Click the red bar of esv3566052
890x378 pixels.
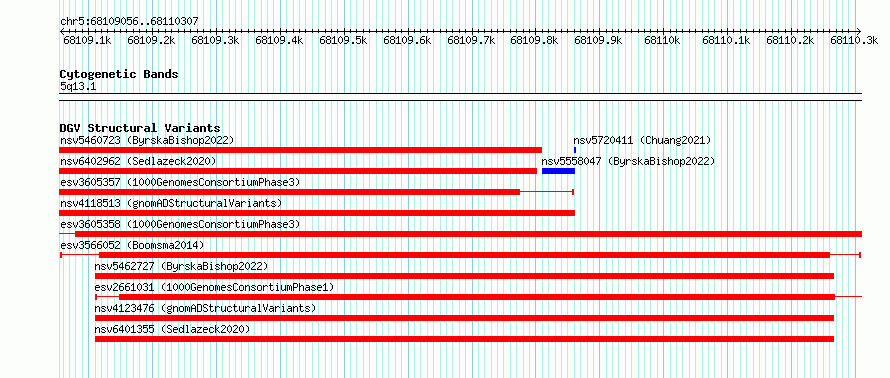tap(464, 255)
